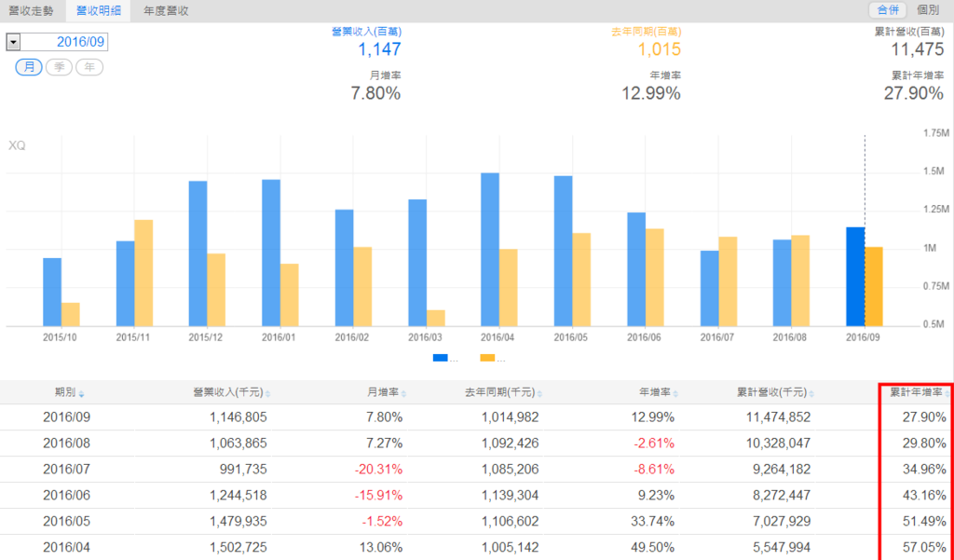
Task: Select the 合併 view toggle
Action: (x=888, y=9)
